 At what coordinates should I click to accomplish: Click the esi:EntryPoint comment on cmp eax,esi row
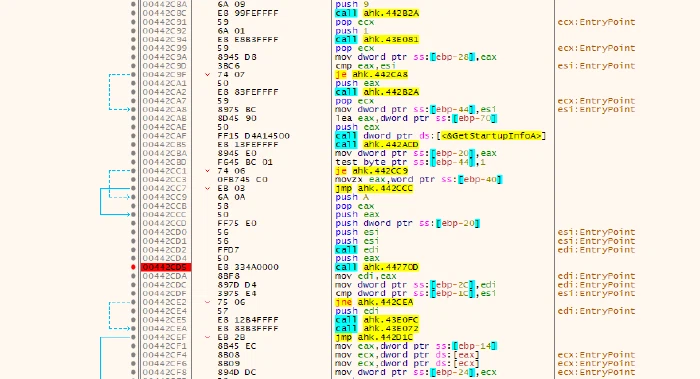point(596,66)
